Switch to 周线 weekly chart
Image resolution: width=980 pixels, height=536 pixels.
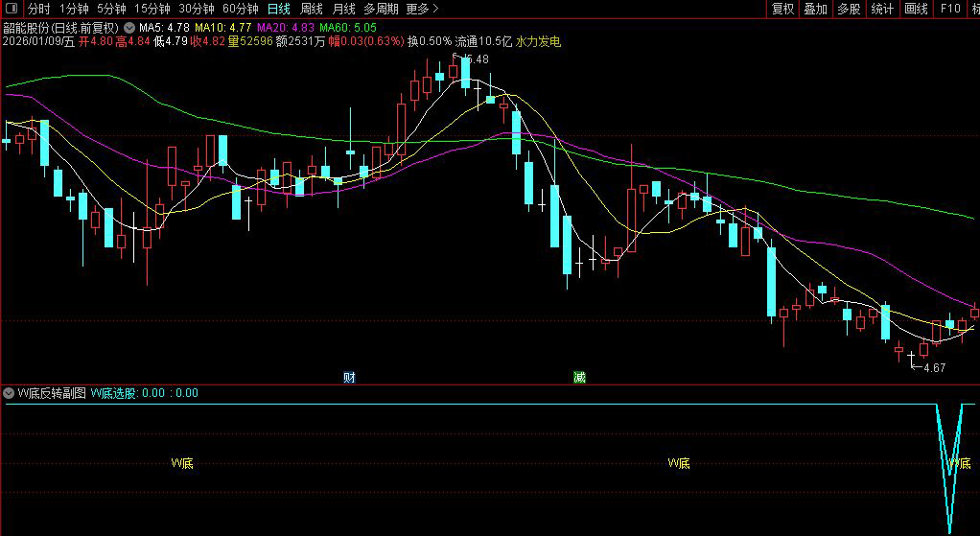click(x=312, y=9)
